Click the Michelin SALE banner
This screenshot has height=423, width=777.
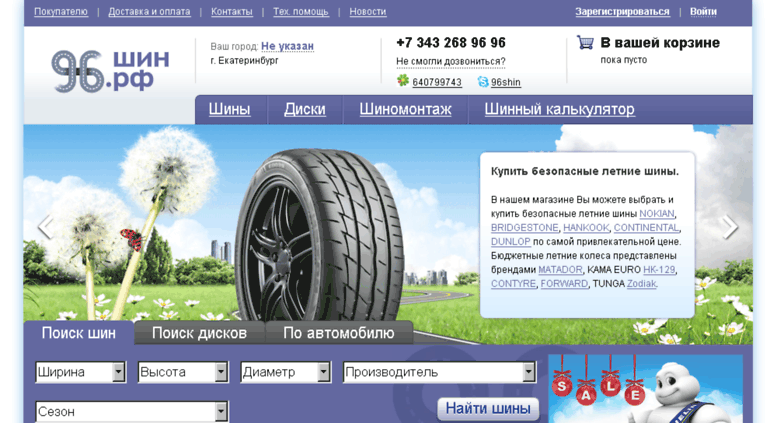pyautogui.click(x=646, y=388)
